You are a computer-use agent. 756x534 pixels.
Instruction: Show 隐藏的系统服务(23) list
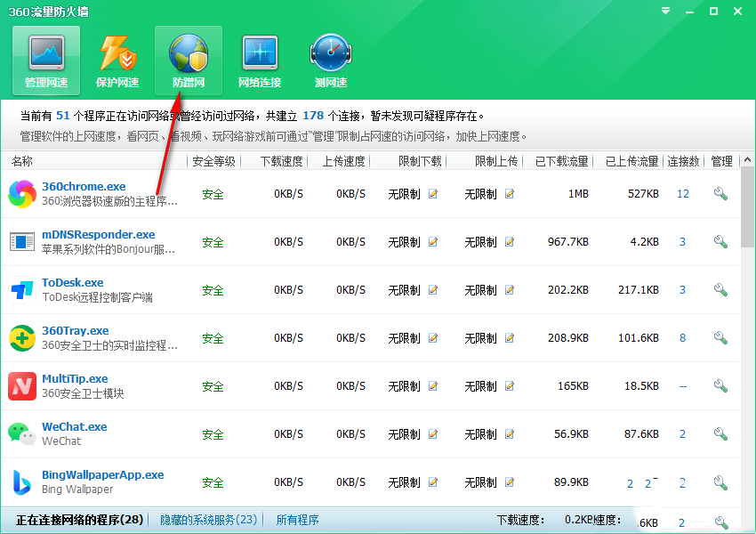click(x=209, y=520)
